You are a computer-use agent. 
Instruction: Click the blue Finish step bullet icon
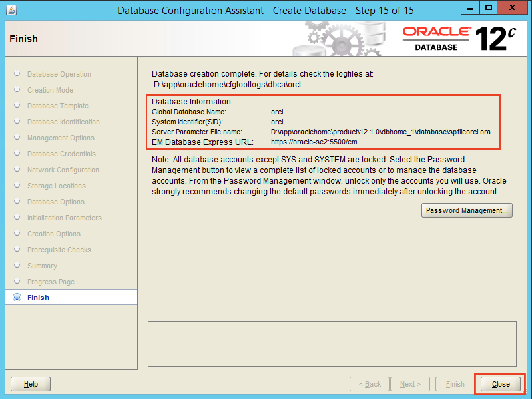[17, 297]
